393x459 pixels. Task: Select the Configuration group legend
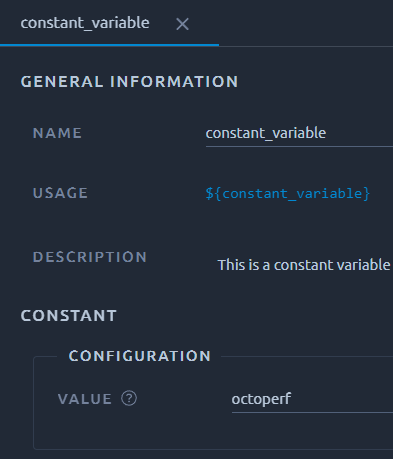click(x=140, y=356)
